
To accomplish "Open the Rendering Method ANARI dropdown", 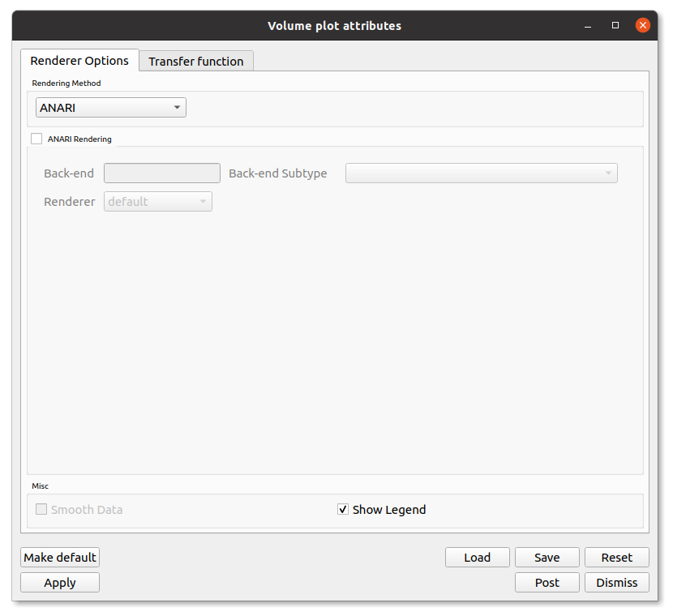I will coord(111,107).
